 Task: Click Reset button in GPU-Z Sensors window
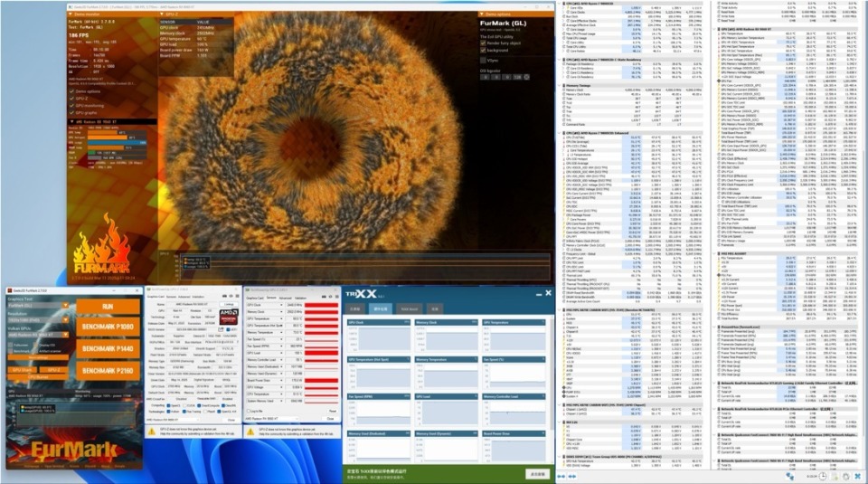tap(333, 411)
